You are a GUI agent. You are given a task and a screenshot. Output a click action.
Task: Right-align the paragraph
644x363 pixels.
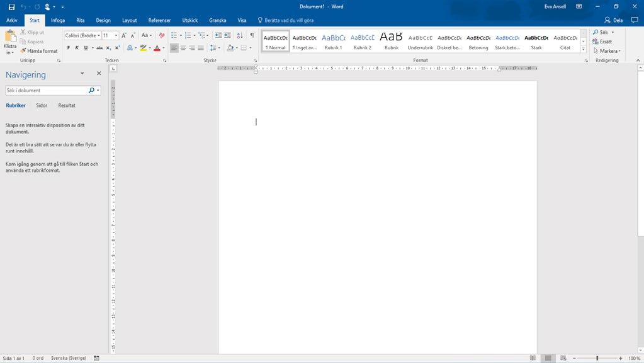(x=192, y=48)
